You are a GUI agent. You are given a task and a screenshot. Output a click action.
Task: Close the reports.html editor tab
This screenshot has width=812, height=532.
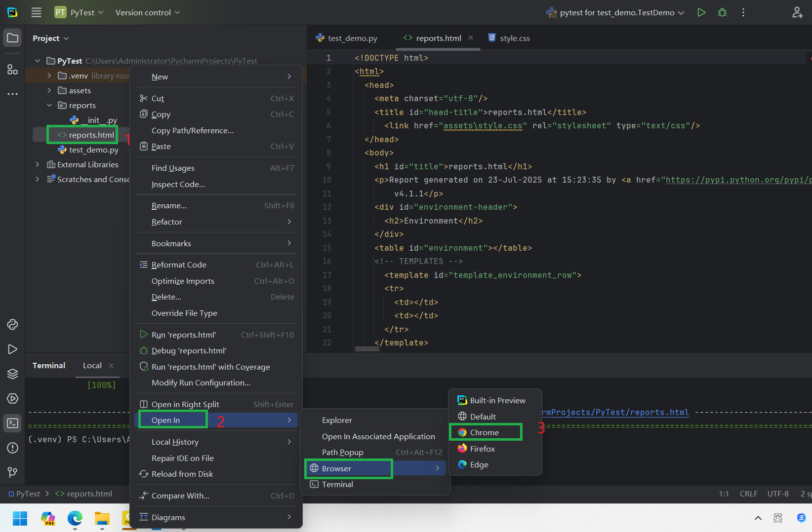(x=471, y=38)
